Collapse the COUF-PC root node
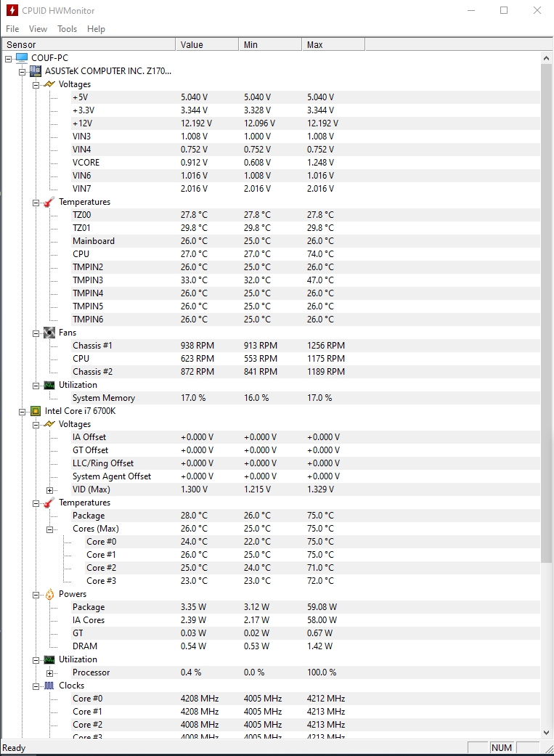Screen dimensions: 554x756 pos(8,58)
